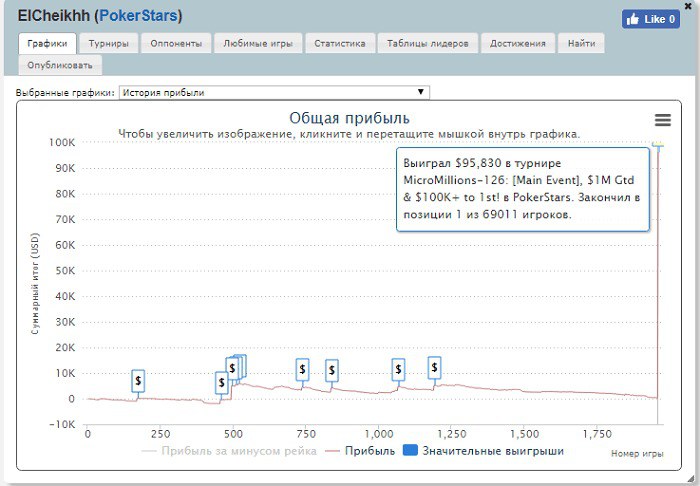This screenshot has width=700, height=486.
Task: Click the Facebook Like button
Action: point(650,19)
